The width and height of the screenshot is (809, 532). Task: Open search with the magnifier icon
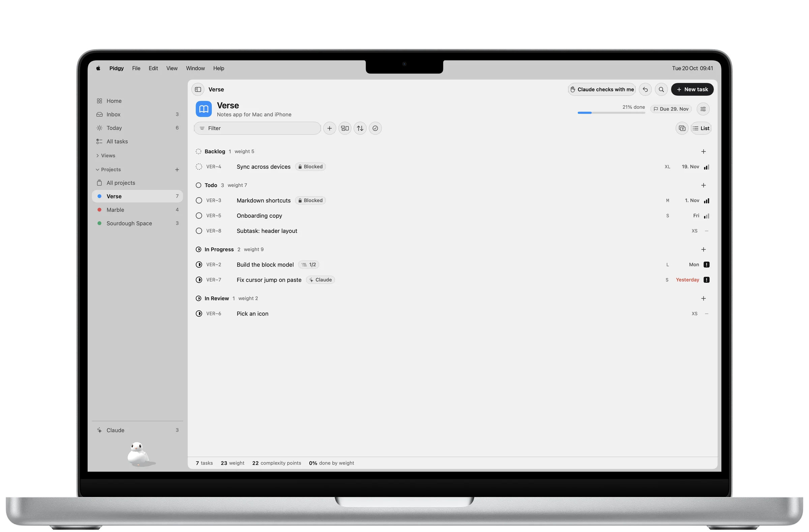coord(661,89)
